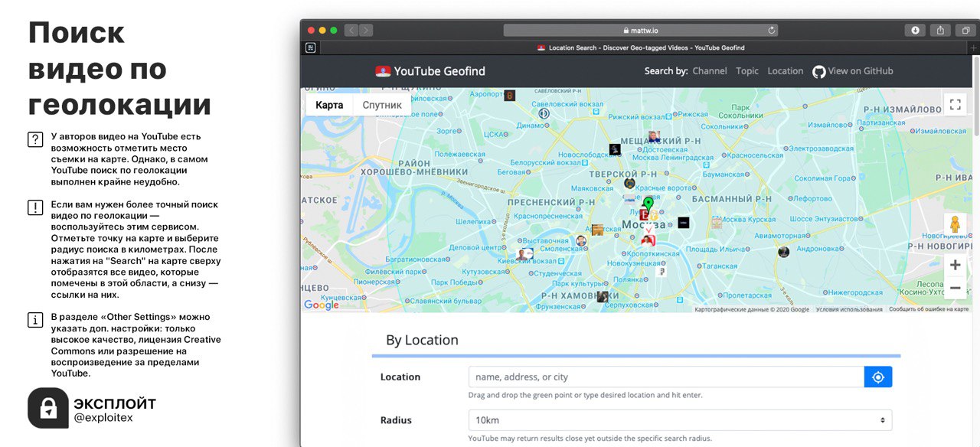Show Safari's tab overview
The image size is (980, 447).
coord(965,31)
